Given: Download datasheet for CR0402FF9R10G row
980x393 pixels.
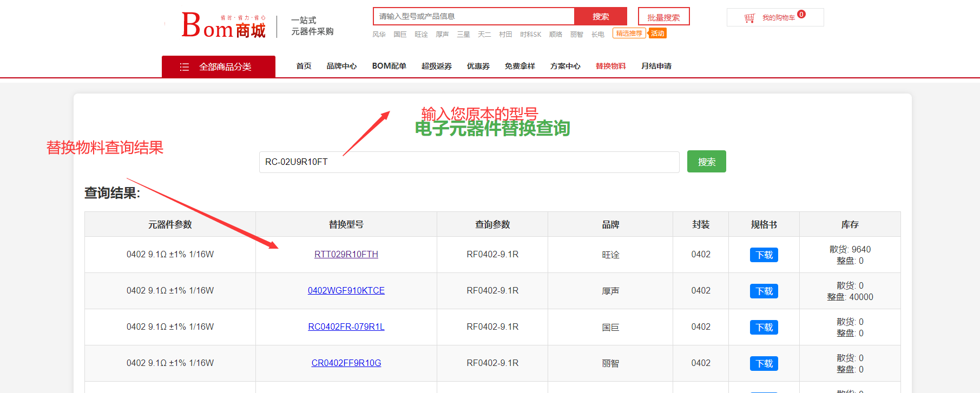Looking at the screenshot, I should coord(764,363).
